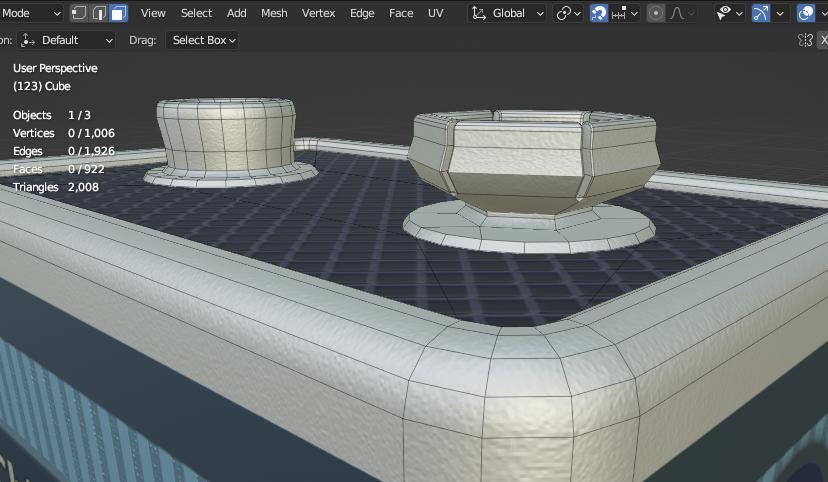Image resolution: width=828 pixels, height=482 pixels.
Task: Toggle the snapping magnet icon
Action: [599, 13]
